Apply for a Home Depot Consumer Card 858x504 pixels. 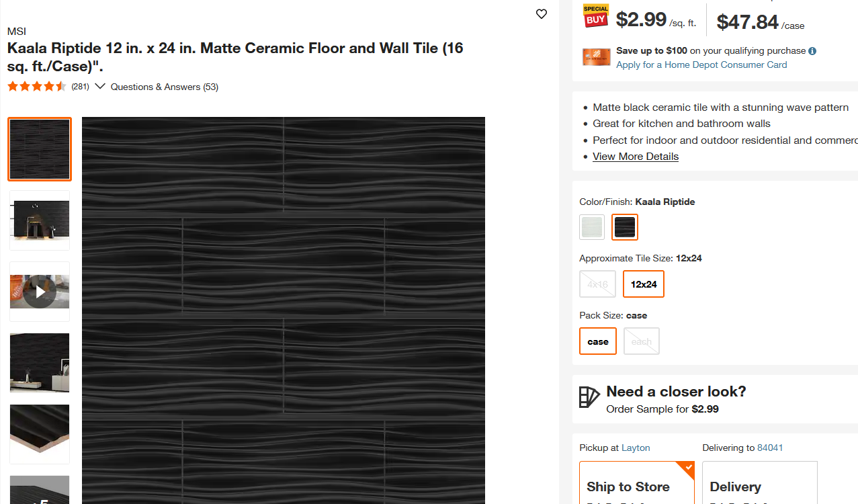coord(701,65)
